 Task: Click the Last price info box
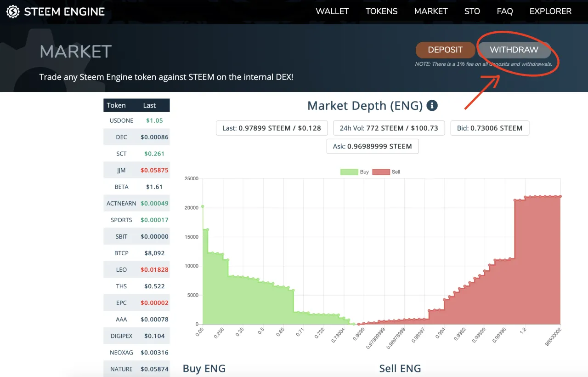coord(271,128)
